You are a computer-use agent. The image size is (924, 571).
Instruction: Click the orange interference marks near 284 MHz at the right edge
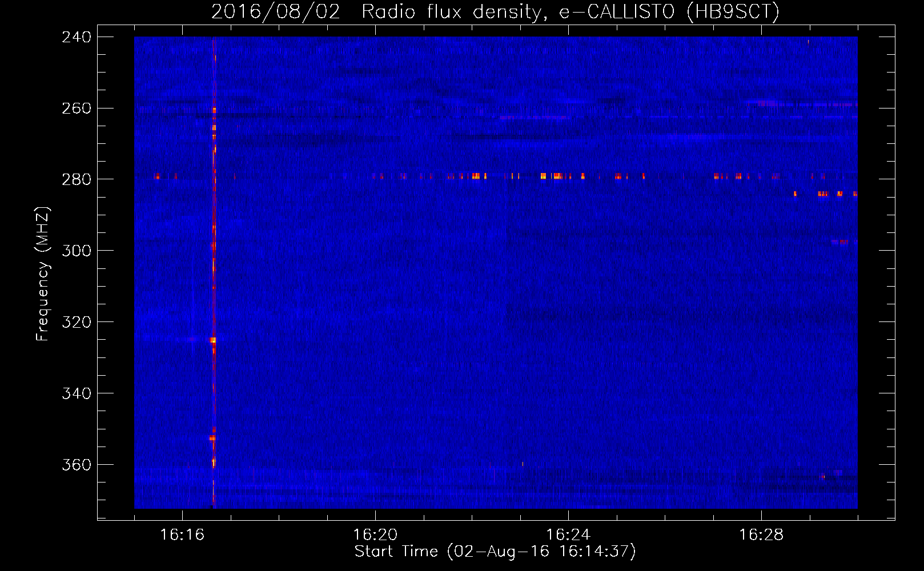tap(826, 194)
